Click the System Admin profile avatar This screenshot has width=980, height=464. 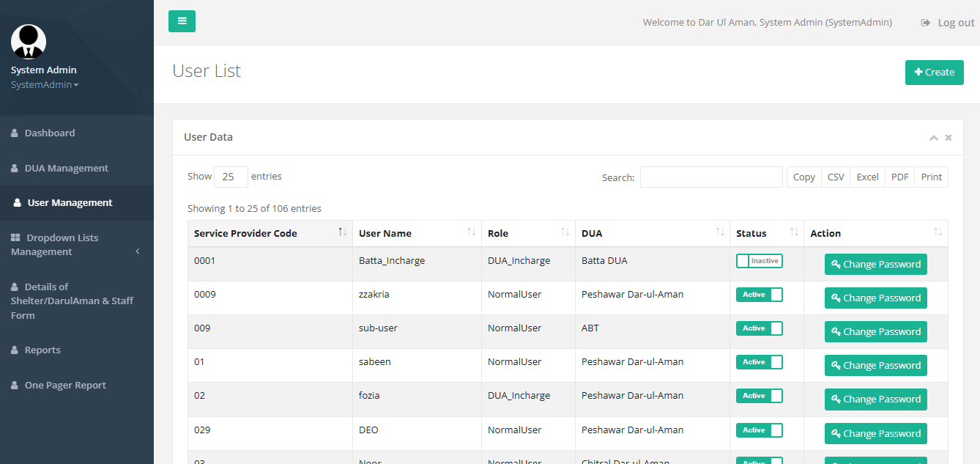[x=29, y=42]
